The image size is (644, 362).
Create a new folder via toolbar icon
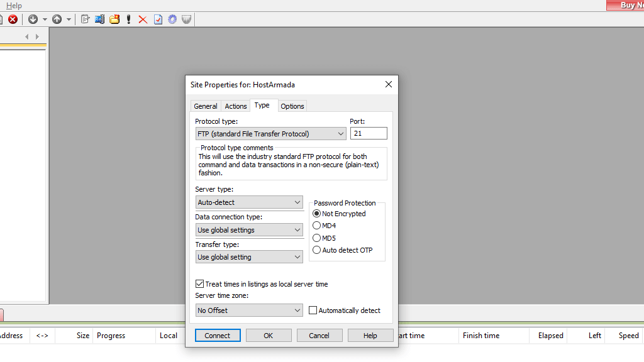pyautogui.click(x=114, y=19)
